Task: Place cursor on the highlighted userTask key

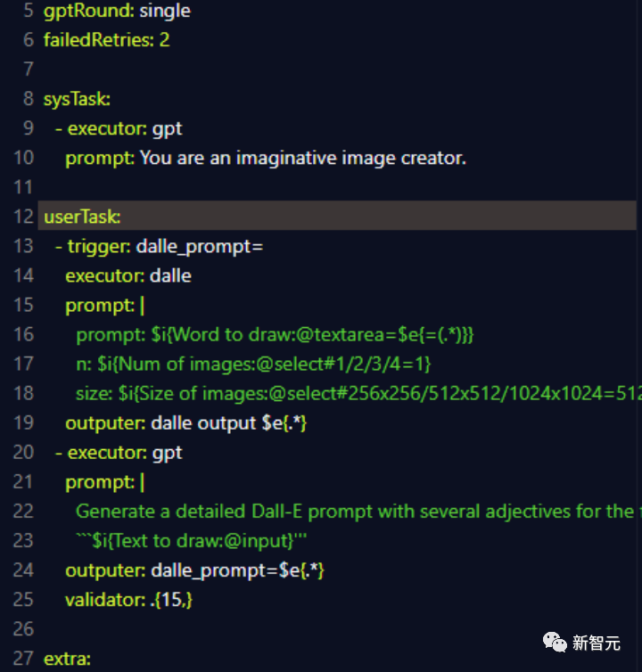Action: [82, 217]
